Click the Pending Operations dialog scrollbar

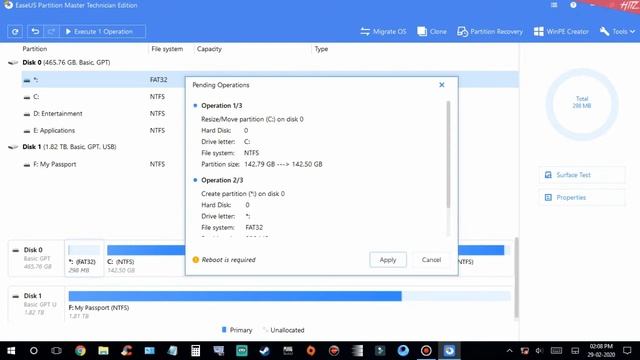click(x=448, y=154)
